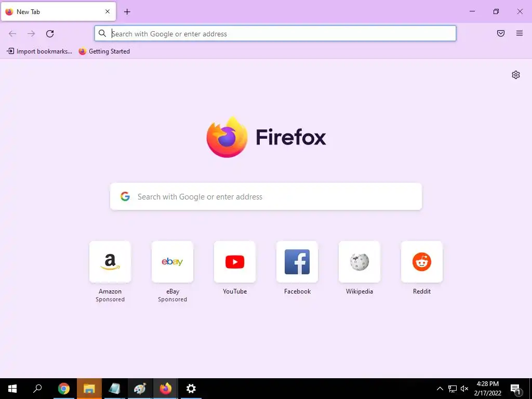This screenshot has height=399, width=532.
Task: Show hidden system tray icons
Action: click(440, 389)
